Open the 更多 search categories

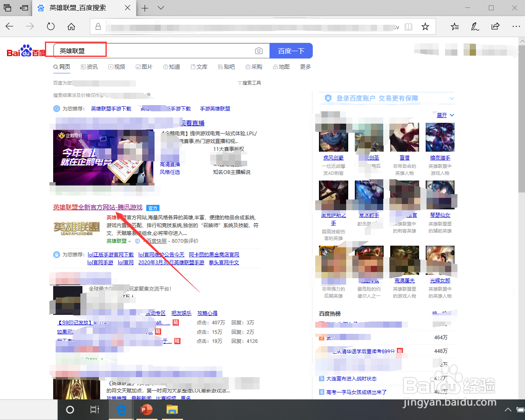click(305, 67)
